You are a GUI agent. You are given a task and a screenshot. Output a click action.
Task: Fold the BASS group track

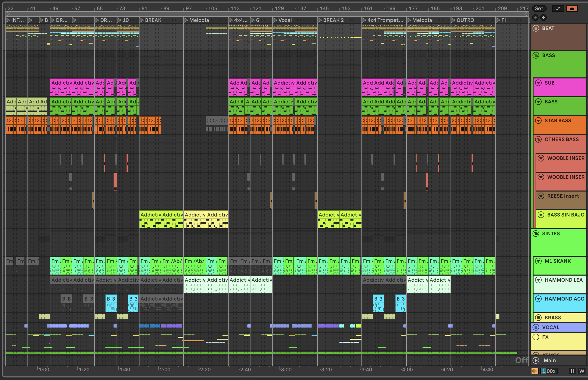coord(536,55)
